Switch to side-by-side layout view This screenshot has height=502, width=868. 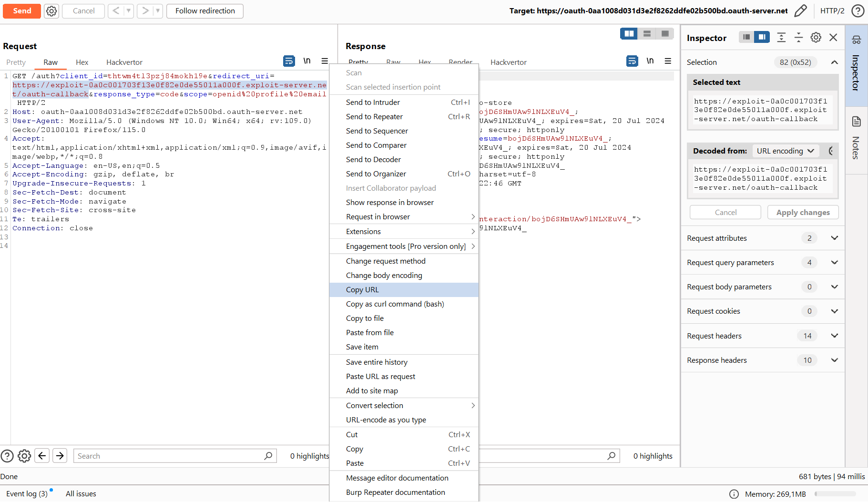pos(629,33)
